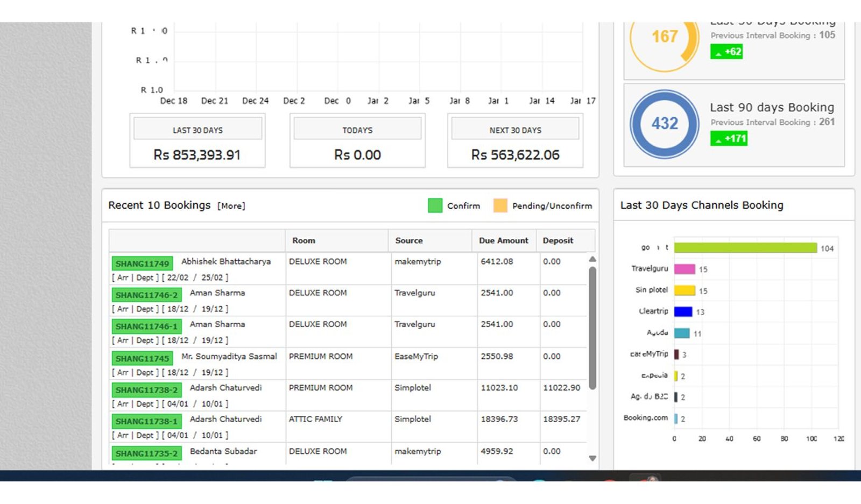Click the green bar with value 104
The height and width of the screenshot is (504, 861).
[x=745, y=247]
